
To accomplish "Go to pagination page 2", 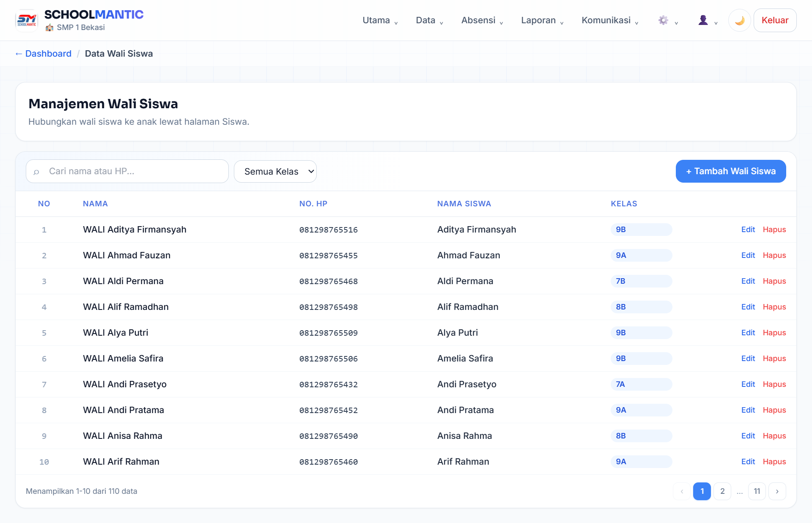I will tap(722, 491).
